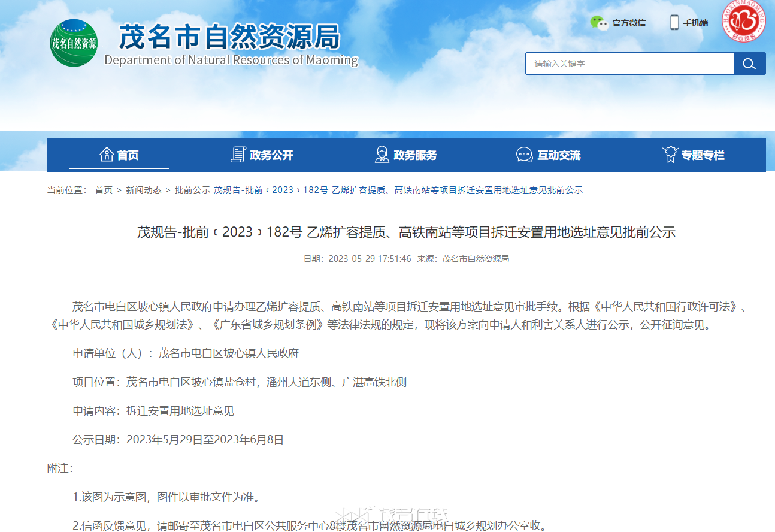
Task: Focus the keyword search input field
Action: pos(630,64)
